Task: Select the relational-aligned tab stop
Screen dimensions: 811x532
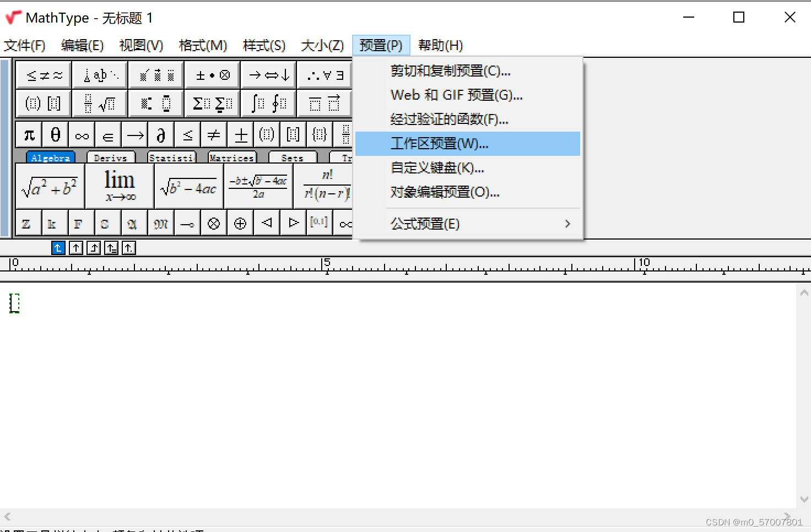Action: tap(111, 248)
